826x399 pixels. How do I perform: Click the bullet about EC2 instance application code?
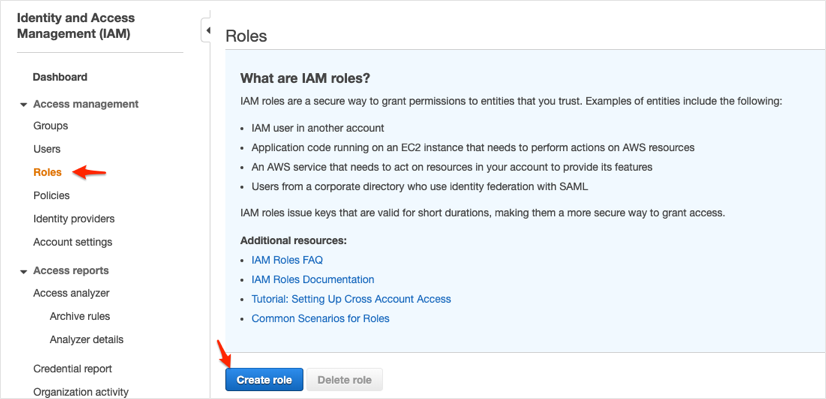click(x=473, y=148)
